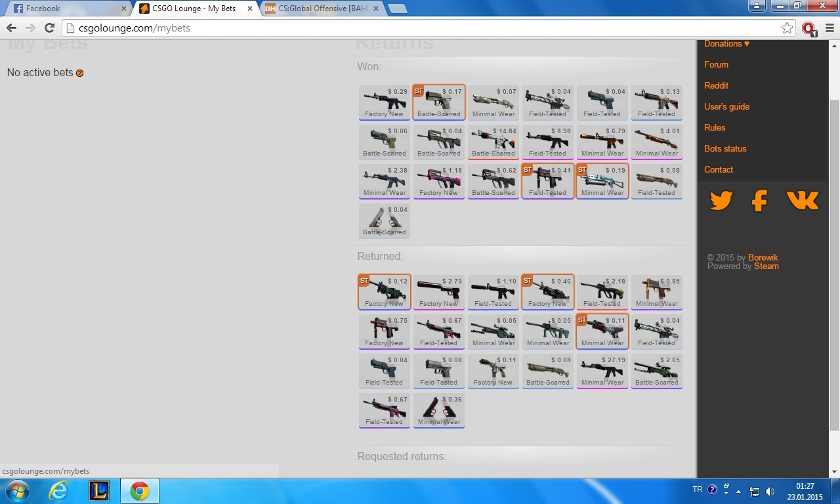Select won item priced $ 14.84
This screenshot has width=840, height=504.
click(x=493, y=142)
